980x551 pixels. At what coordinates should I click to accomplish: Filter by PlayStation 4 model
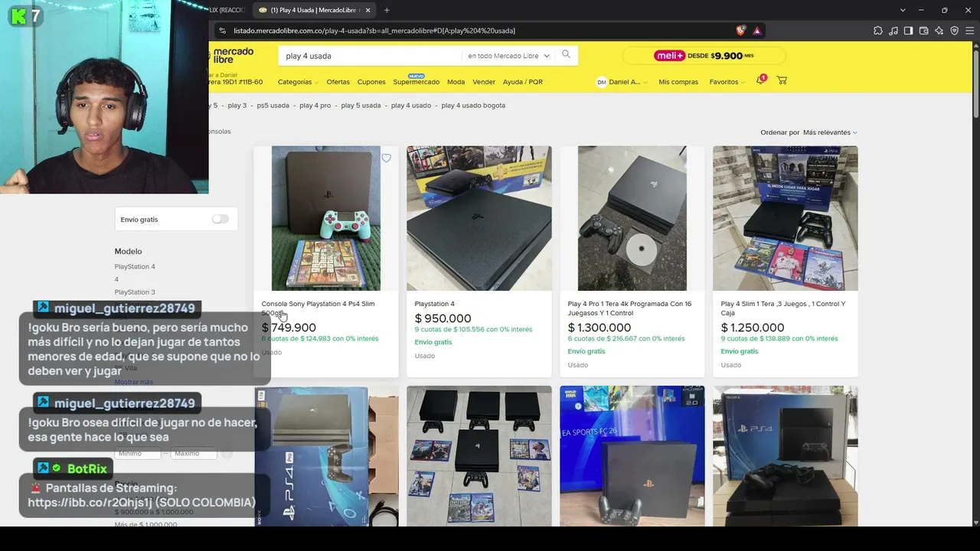135,266
